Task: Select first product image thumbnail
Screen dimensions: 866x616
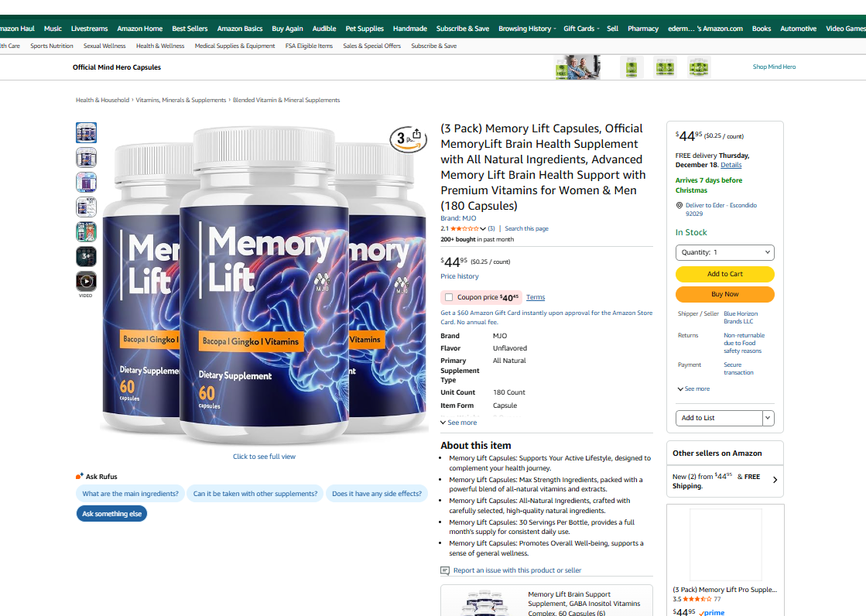Action: (86, 132)
